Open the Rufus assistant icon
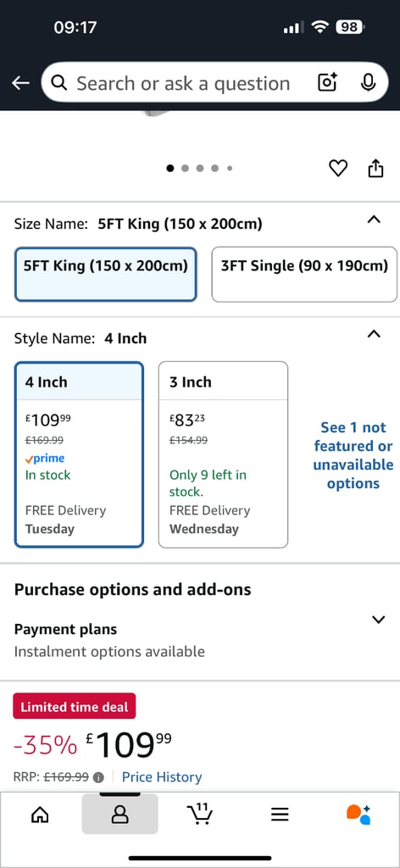 point(358,815)
